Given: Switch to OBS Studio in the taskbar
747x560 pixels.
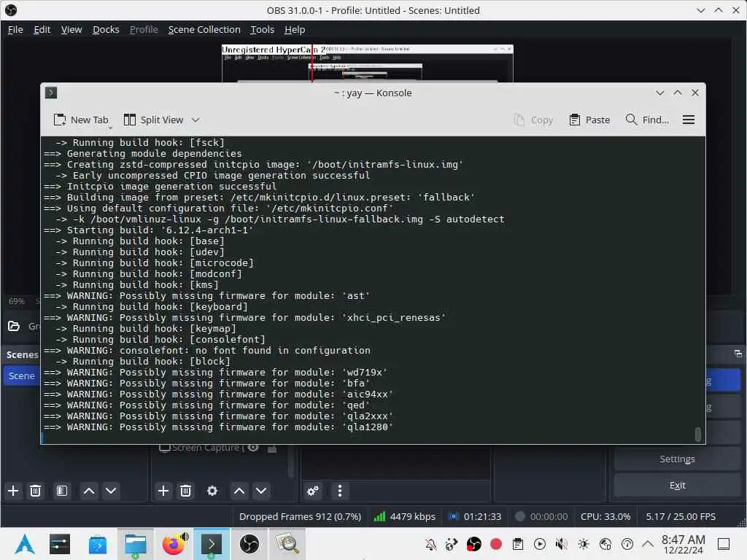Looking at the screenshot, I should point(249,544).
